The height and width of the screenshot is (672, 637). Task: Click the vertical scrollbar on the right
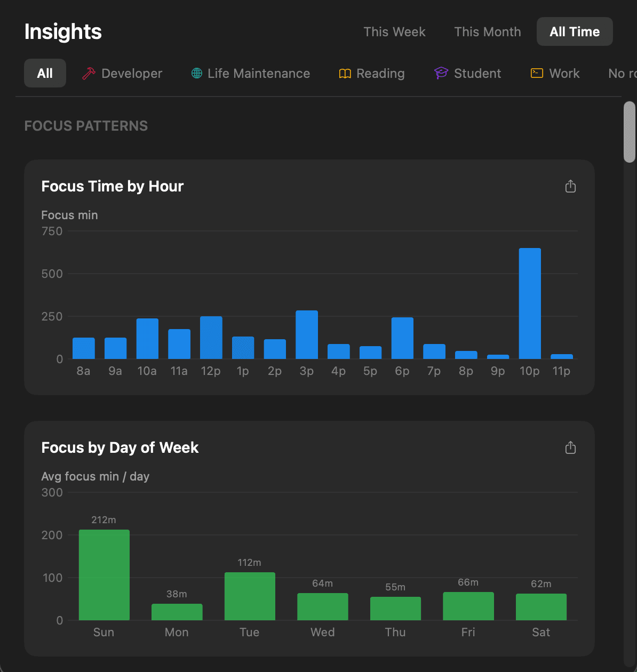629,132
